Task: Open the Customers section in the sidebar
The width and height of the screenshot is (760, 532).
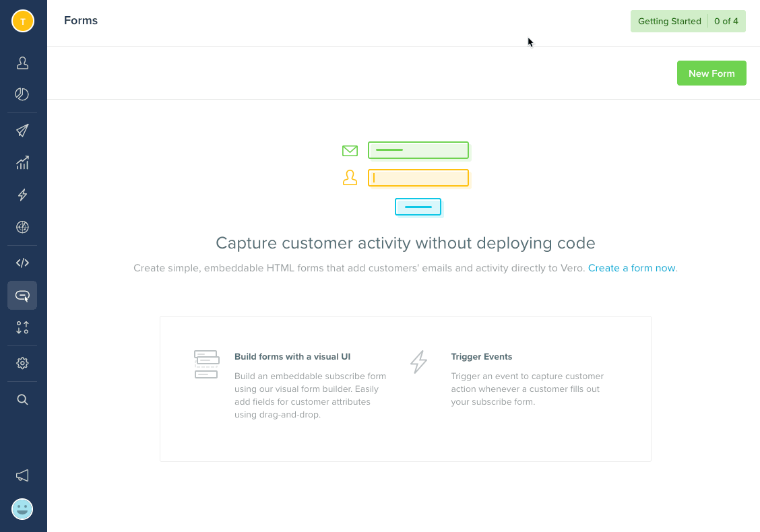Action: (x=22, y=63)
